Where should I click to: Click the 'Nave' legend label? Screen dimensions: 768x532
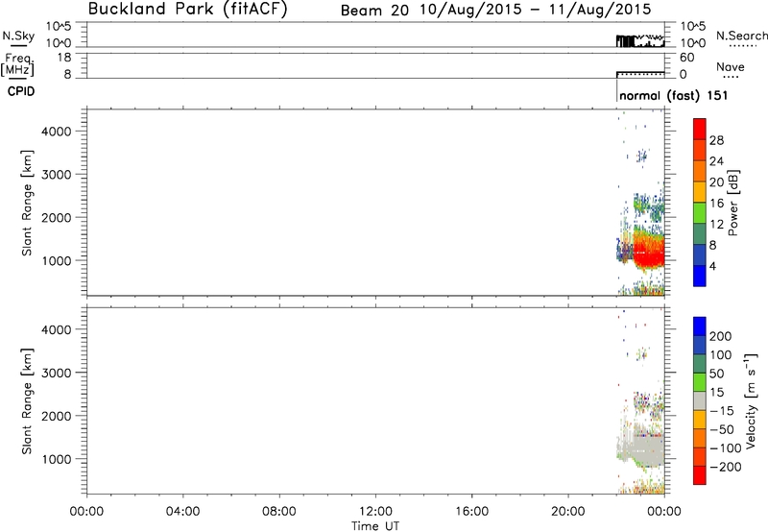[x=731, y=66]
